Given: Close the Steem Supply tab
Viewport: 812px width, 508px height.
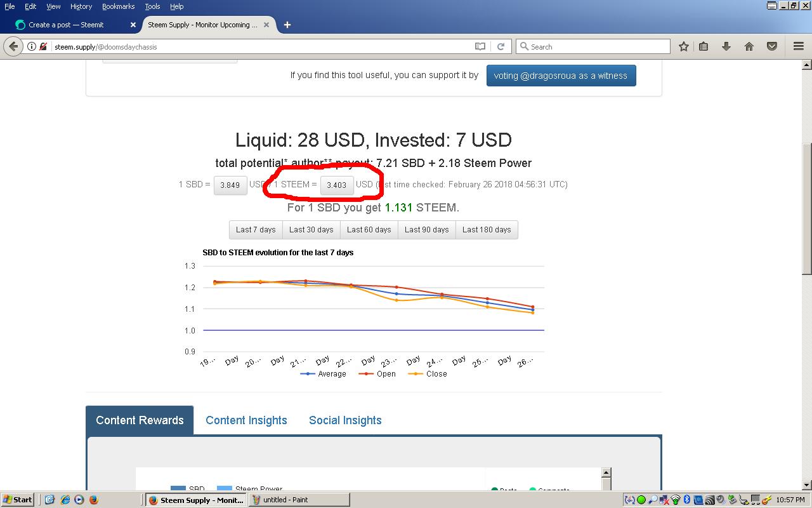Looking at the screenshot, I should (266, 25).
